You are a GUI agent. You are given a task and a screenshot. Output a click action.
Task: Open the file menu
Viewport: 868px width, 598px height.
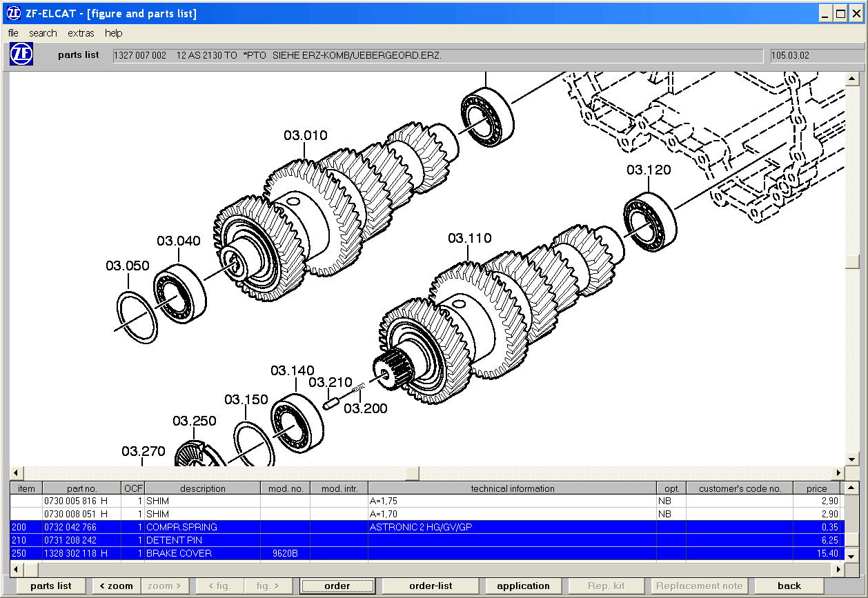pos(13,33)
